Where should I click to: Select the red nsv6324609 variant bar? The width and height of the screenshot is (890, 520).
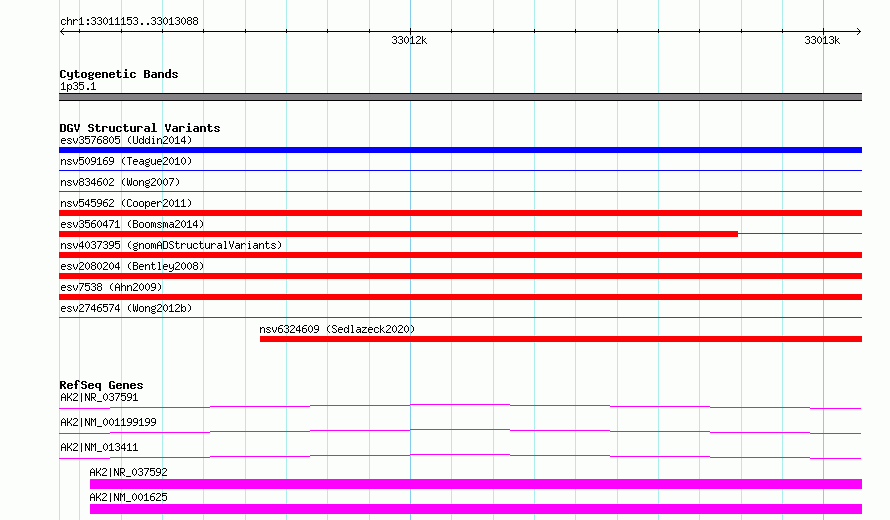(x=561, y=339)
